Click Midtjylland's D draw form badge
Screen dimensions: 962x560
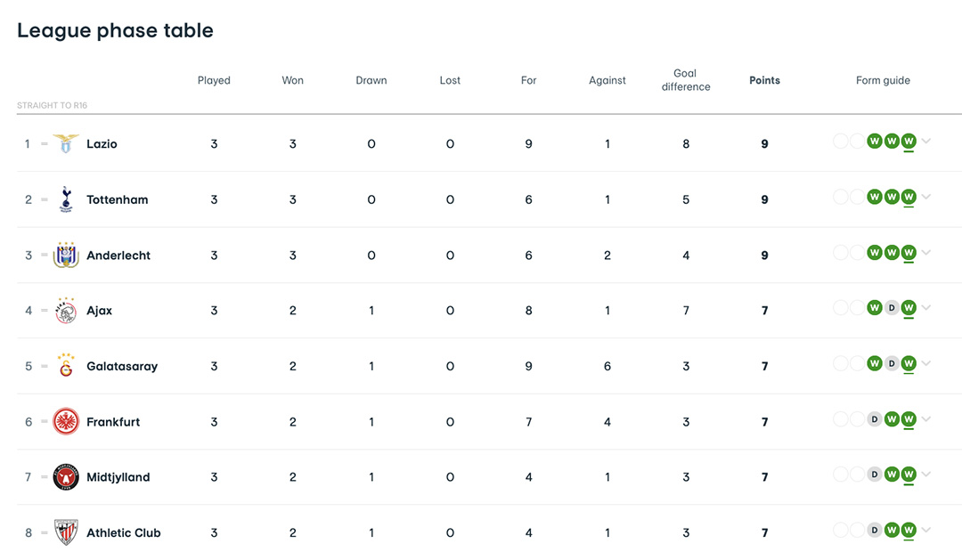click(875, 475)
